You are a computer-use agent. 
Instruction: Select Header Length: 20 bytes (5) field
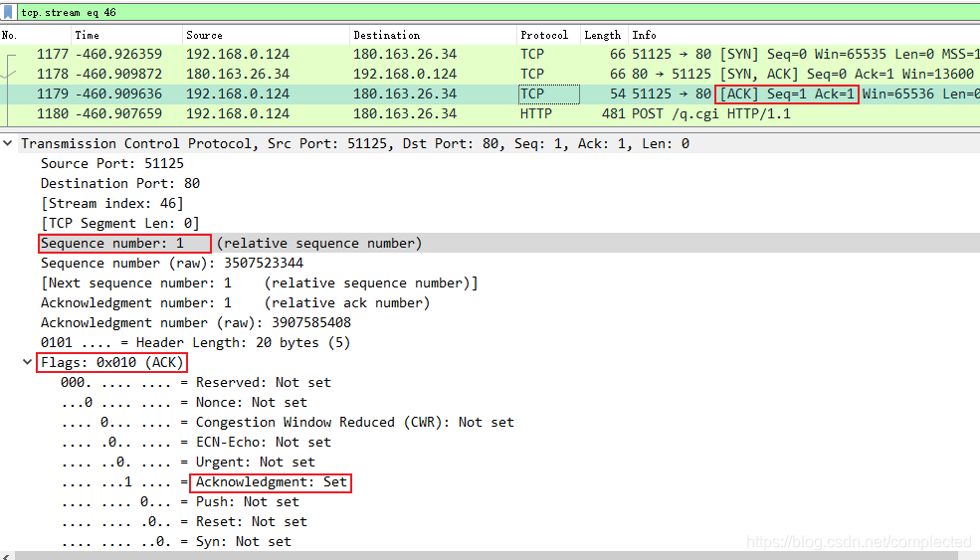point(196,343)
